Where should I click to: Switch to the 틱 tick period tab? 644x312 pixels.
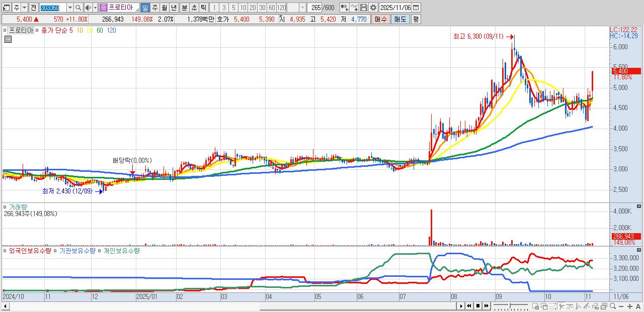point(203,8)
